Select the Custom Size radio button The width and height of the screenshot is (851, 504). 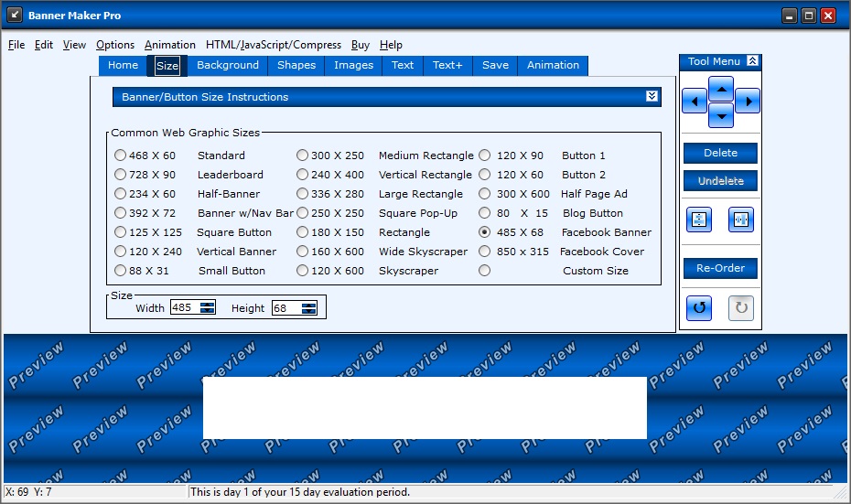(x=485, y=270)
